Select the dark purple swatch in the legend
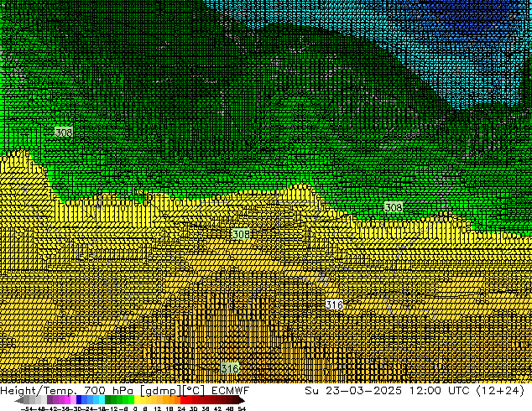 pyautogui.click(x=50, y=400)
